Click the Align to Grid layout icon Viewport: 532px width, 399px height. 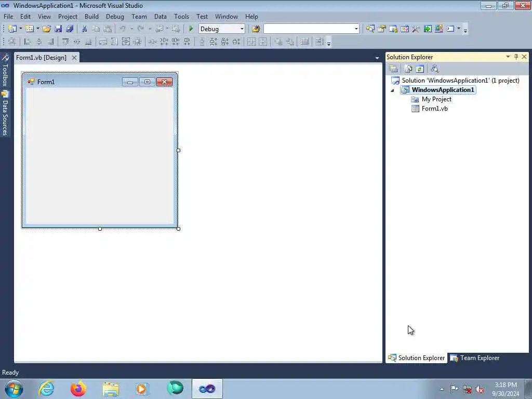(12, 42)
